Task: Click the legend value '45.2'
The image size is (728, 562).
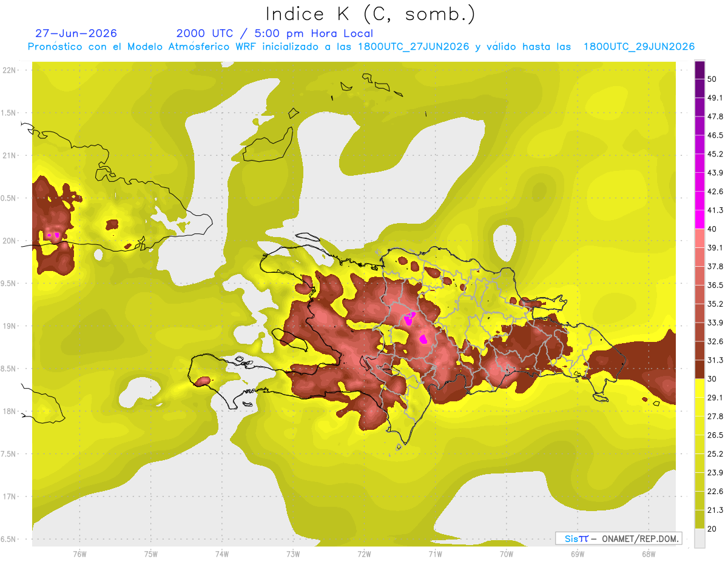Action: pos(715,154)
